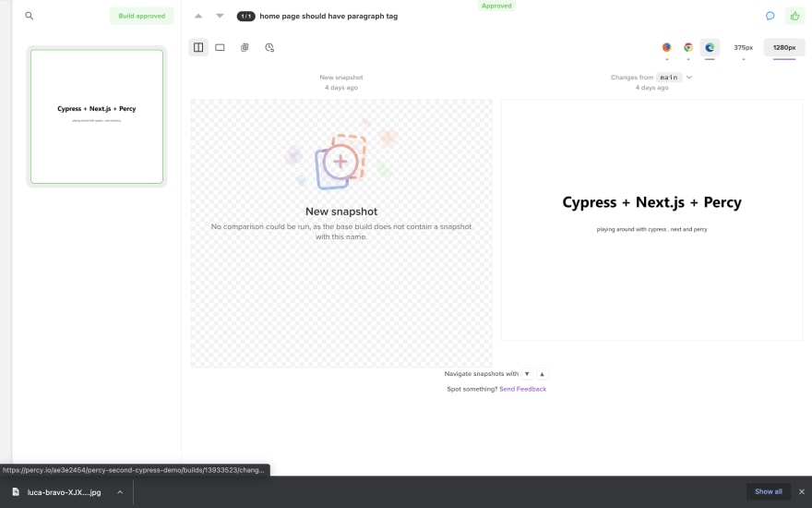Click the New snapshot placeholder pane
Viewport: 812px width, 508px height.
(x=341, y=234)
